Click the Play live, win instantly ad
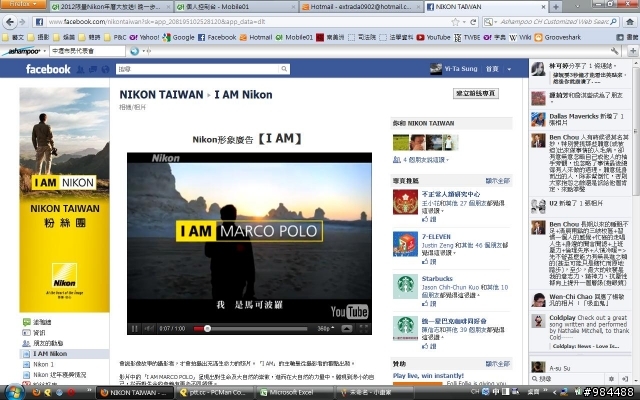This screenshot has width=640, height=400. (428, 376)
